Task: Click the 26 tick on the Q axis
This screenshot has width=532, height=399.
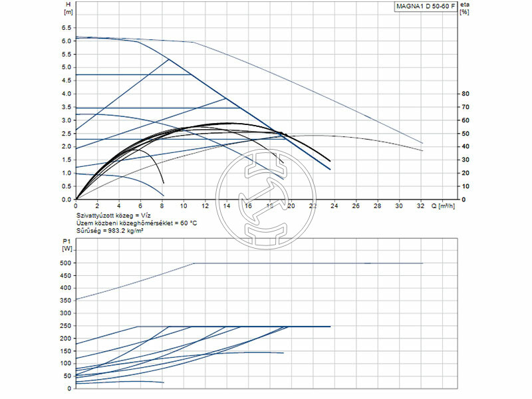Action: pos(356,207)
